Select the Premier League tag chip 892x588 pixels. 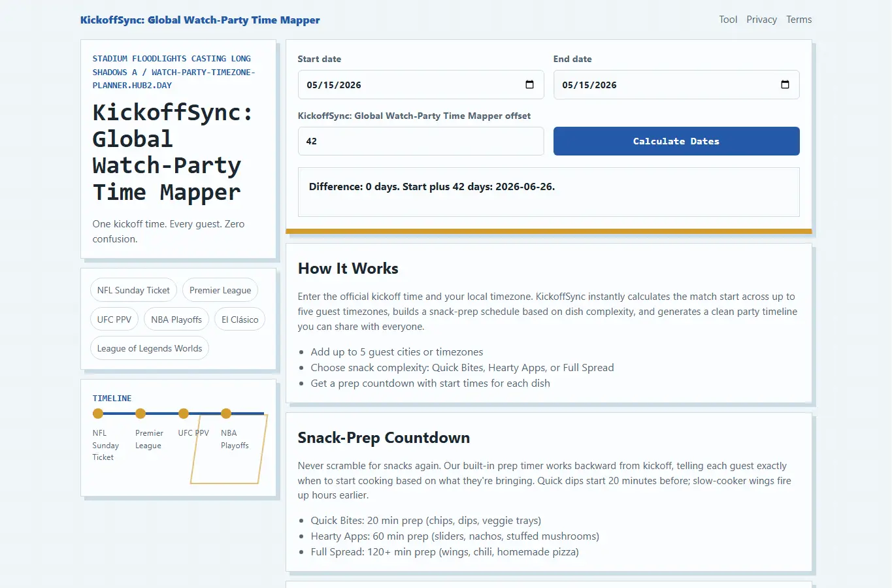220,290
